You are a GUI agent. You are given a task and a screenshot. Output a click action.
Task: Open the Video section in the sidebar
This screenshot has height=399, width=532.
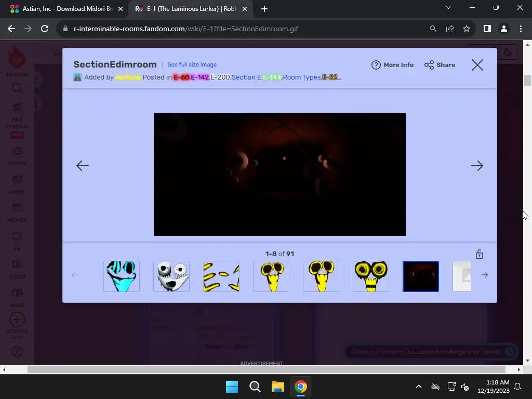(17, 269)
